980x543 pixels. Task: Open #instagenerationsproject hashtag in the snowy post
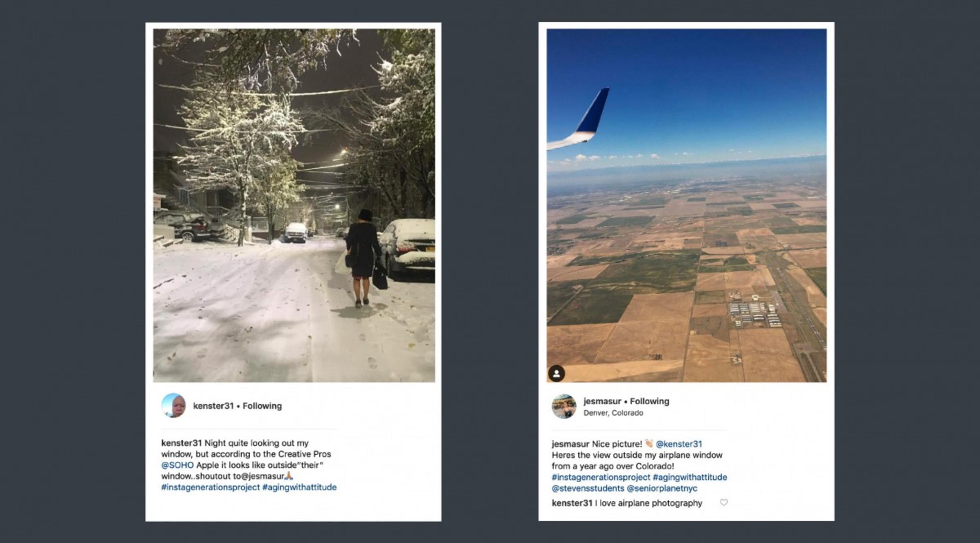(x=210, y=487)
